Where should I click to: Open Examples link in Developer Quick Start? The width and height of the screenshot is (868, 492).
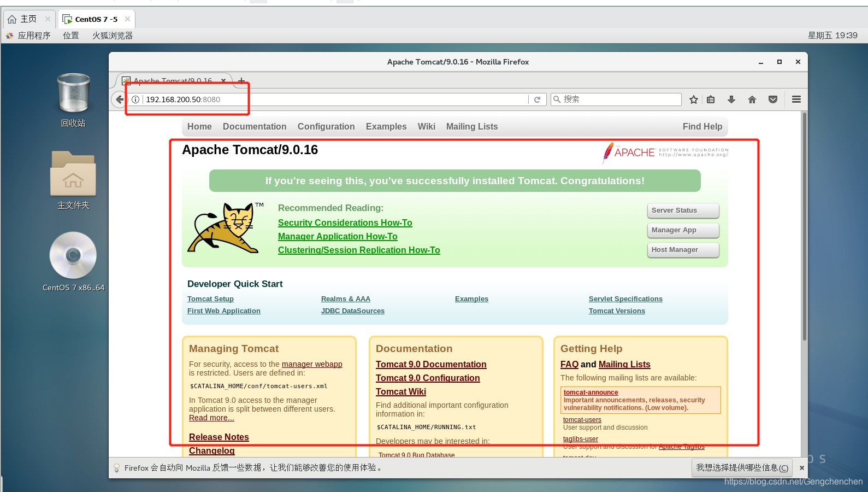(471, 299)
